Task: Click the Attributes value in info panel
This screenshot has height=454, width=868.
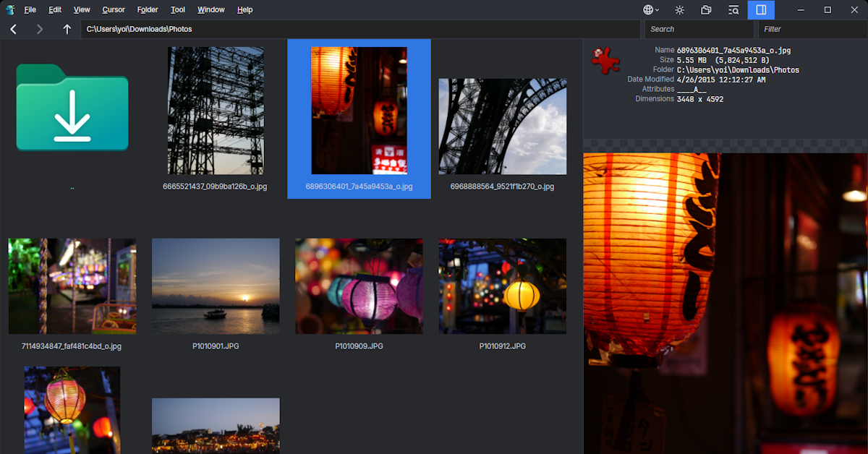Action: click(692, 90)
